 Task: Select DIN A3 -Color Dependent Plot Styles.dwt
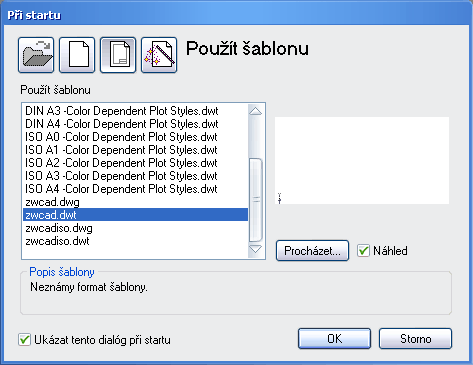(122, 111)
